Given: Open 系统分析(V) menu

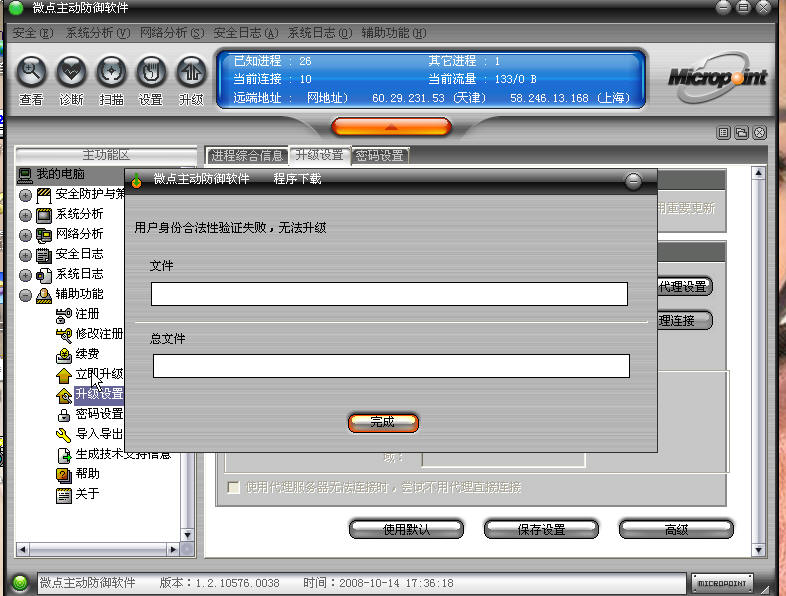Looking at the screenshot, I should tap(98, 33).
